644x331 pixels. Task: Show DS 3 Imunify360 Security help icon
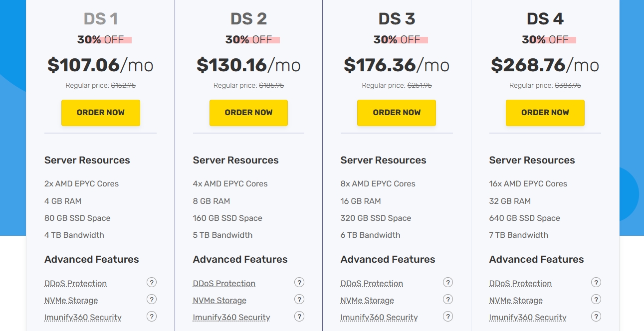[448, 317]
